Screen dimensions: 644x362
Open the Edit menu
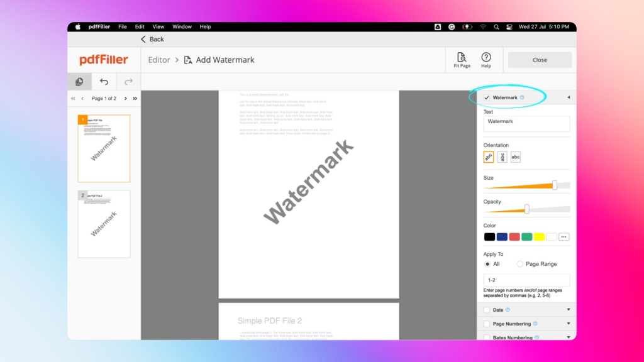[x=140, y=26]
